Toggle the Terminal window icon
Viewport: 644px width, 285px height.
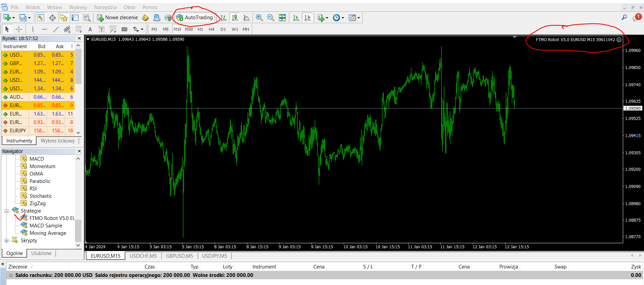75,18
